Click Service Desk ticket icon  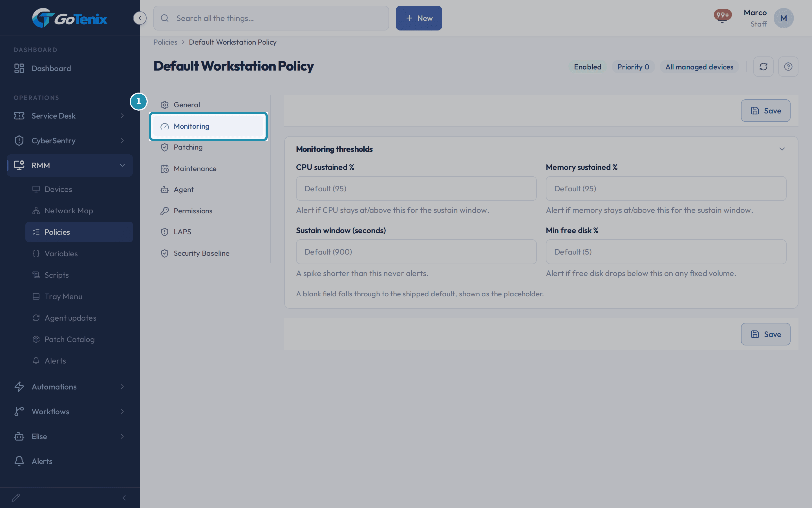[x=19, y=116]
